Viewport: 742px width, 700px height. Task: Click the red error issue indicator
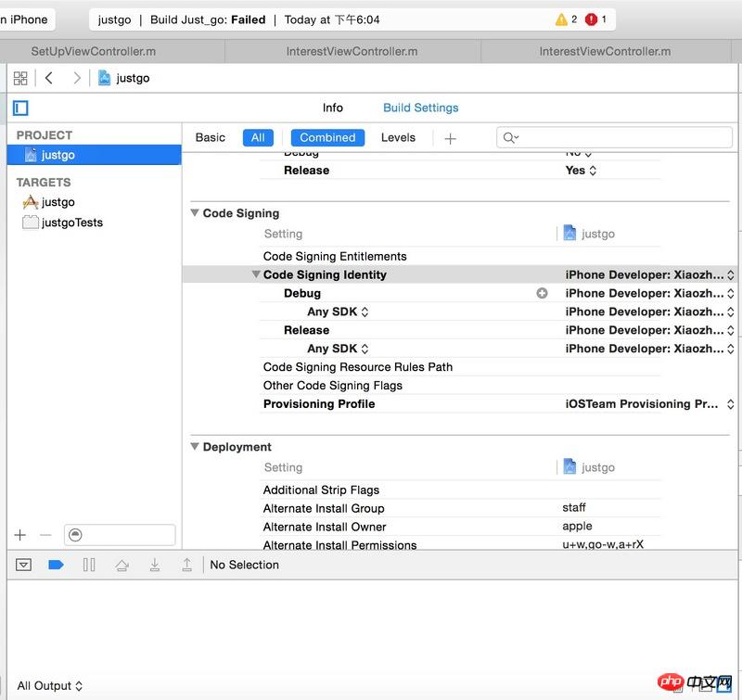[x=591, y=19]
